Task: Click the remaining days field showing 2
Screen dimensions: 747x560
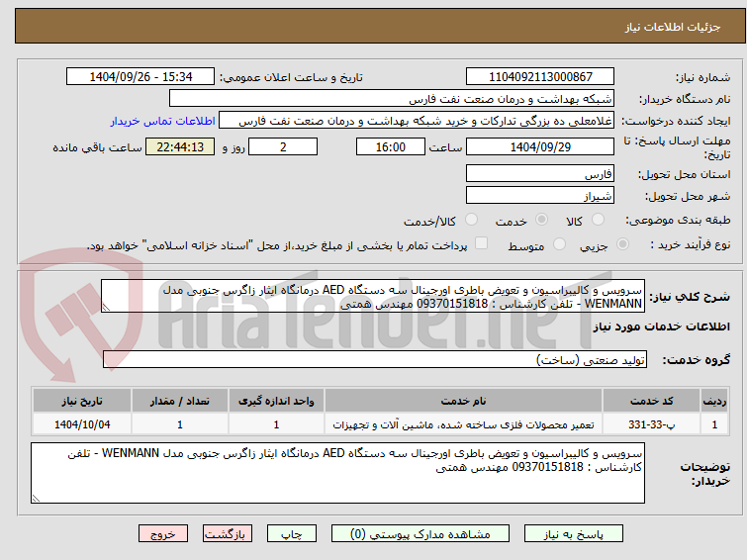Action: (x=283, y=146)
